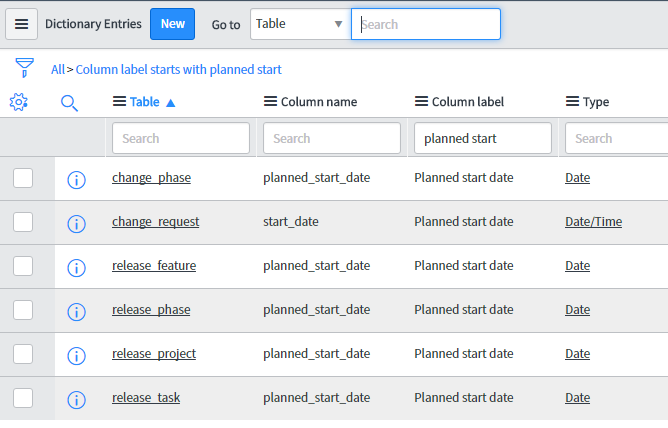668x428 pixels.
Task: Focus the Column name search field
Action: tap(332, 138)
